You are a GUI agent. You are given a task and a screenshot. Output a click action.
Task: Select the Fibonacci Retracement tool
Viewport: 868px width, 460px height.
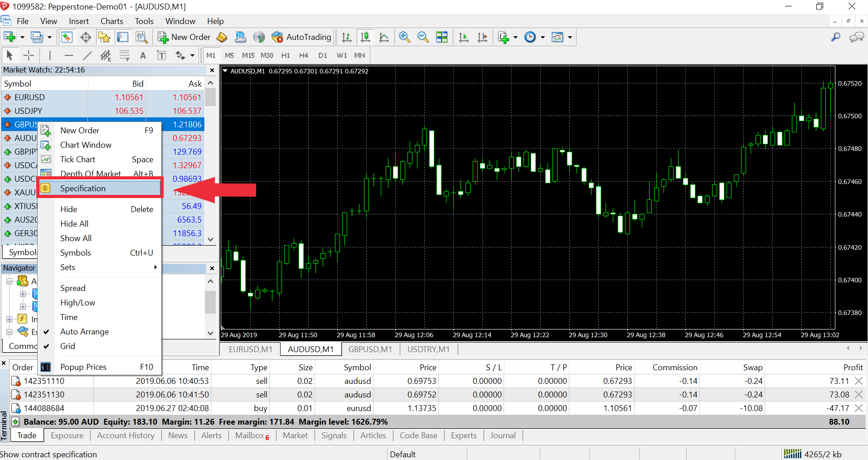click(x=125, y=55)
